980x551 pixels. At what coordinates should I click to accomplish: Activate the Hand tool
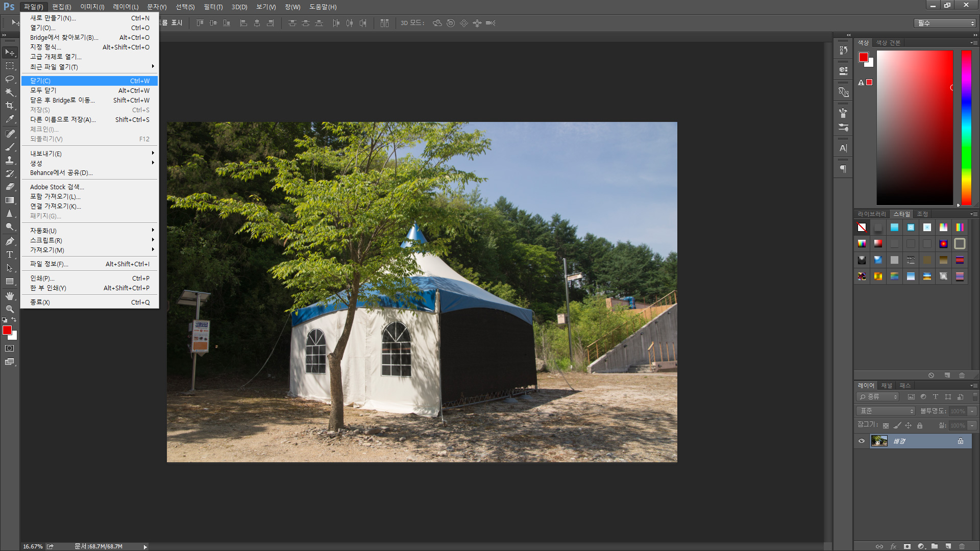click(10, 296)
